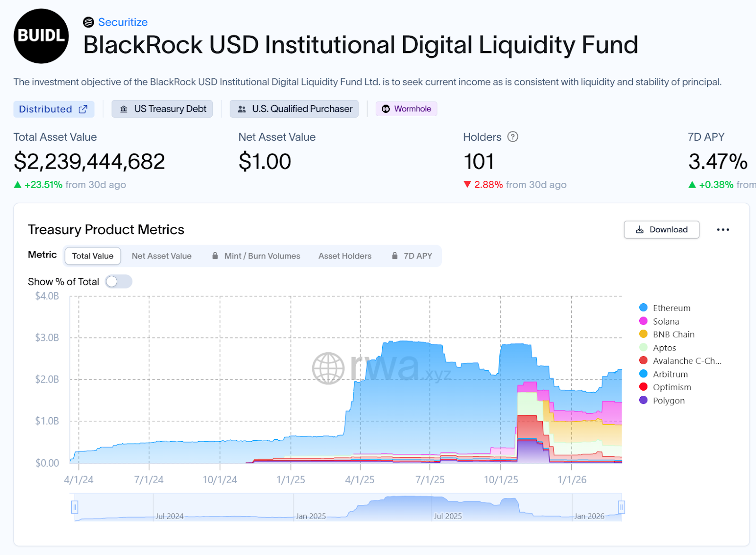Click the Aptos legend label

click(x=664, y=348)
